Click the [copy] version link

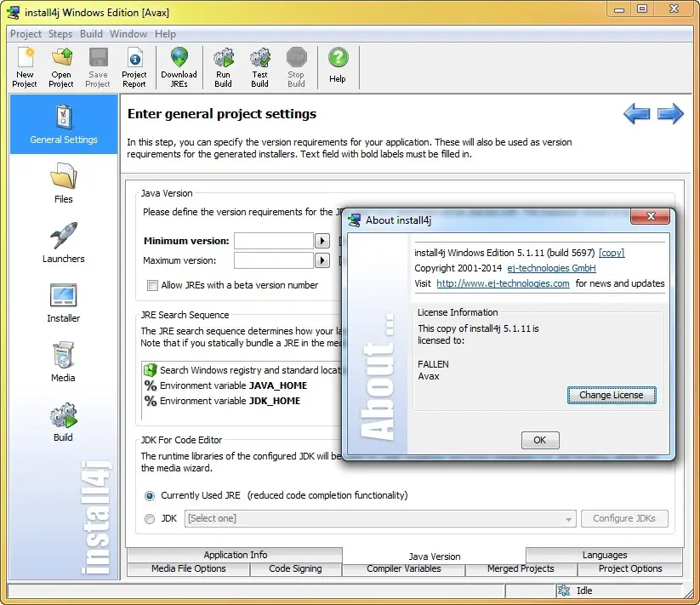tap(612, 254)
